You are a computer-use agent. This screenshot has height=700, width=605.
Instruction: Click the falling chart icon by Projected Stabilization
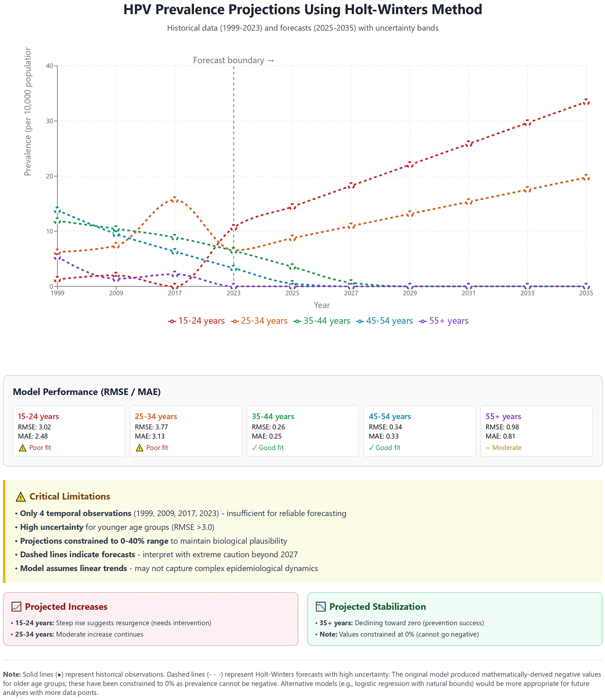(x=320, y=607)
